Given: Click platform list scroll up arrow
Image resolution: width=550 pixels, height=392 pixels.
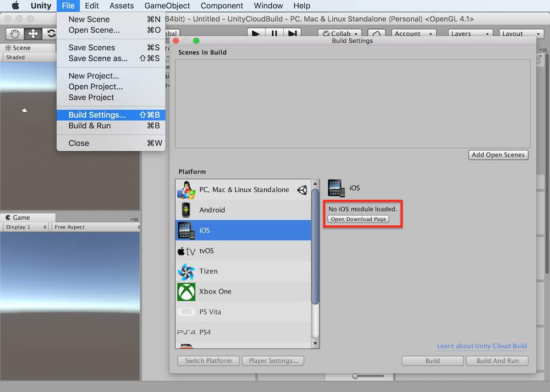Looking at the screenshot, I should tap(315, 183).
